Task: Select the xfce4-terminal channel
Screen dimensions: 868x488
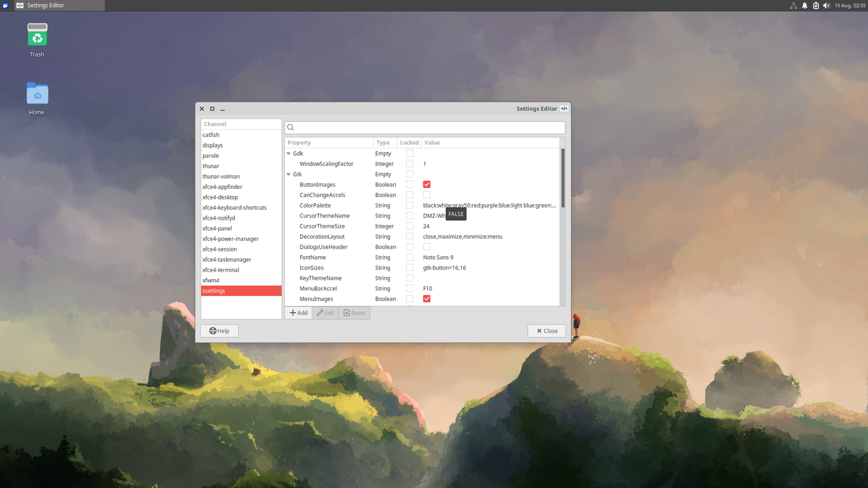Action: click(241, 270)
